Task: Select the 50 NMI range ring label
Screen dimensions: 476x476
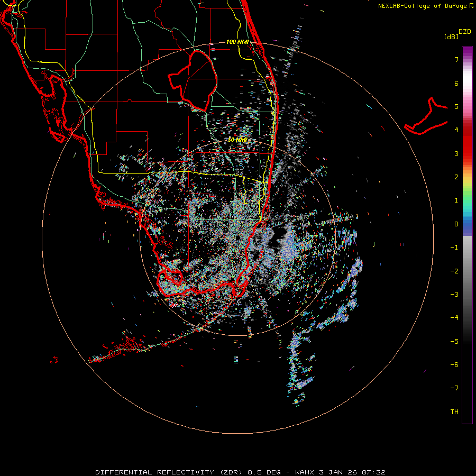Action: click(x=237, y=140)
